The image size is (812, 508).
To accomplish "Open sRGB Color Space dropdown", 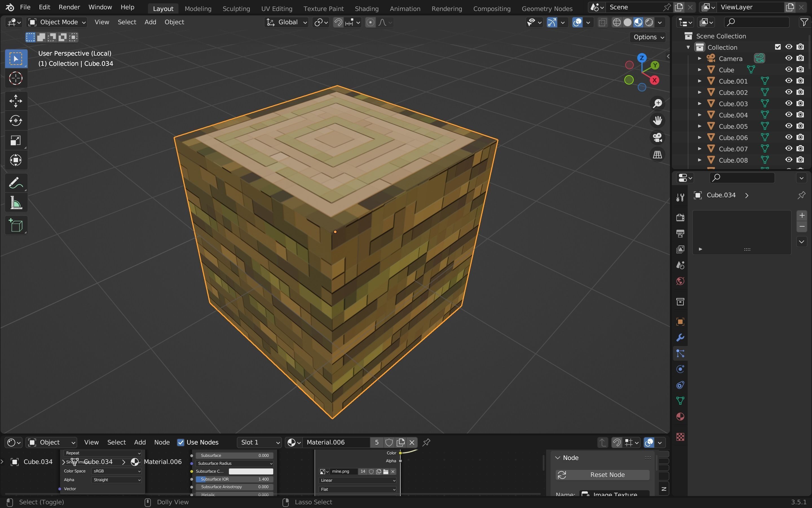I will pyautogui.click(x=116, y=471).
